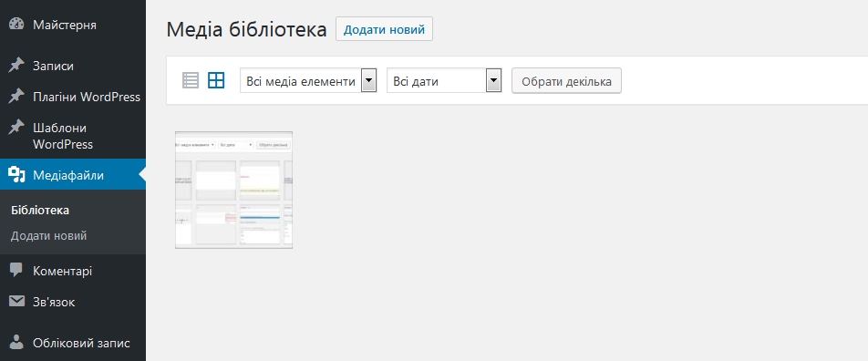Click the media icon beside Медіафайли

(x=16, y=175)
